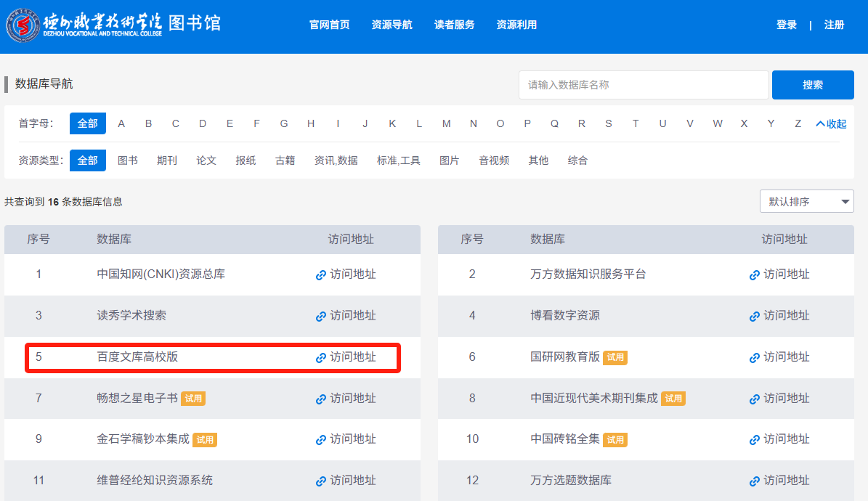Screen dimensions: 868x501
Task: Filter databases by letter A
Action: click(x=121, y=123)
